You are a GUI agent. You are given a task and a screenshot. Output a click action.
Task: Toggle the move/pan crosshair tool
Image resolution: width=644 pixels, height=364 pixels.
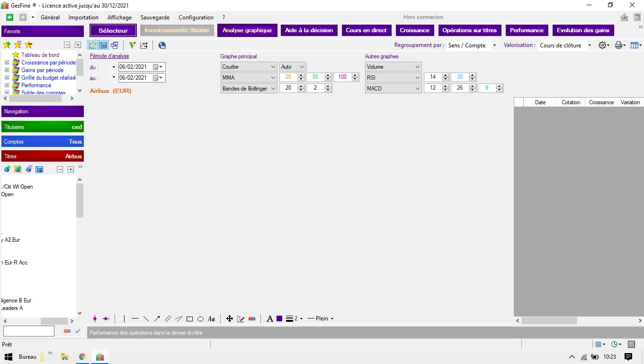click(230, 319)
